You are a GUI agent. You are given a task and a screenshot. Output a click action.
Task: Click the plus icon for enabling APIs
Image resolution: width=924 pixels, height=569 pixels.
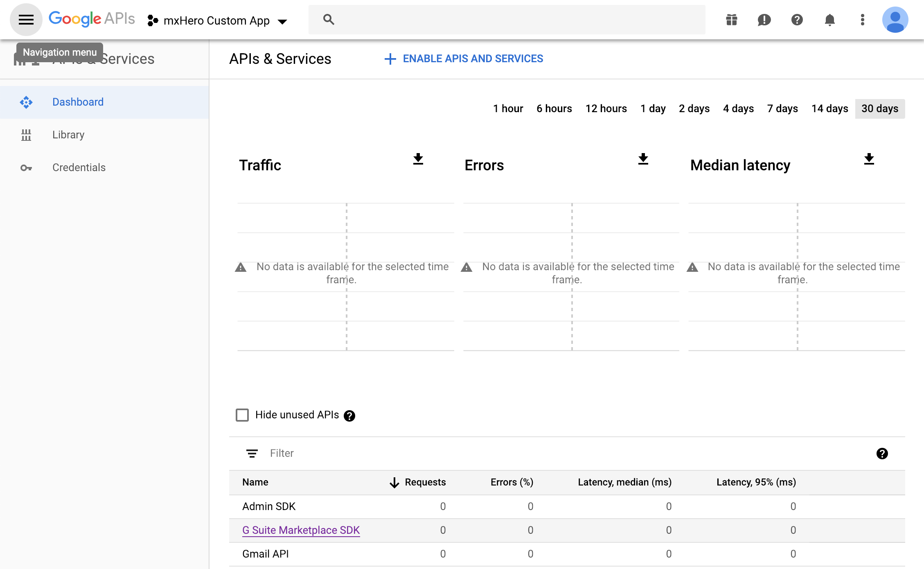pos(390,59)
